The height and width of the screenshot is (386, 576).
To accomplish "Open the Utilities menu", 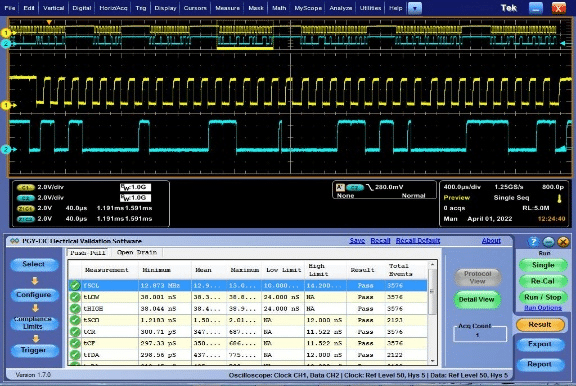I will (x=370, y=8).
